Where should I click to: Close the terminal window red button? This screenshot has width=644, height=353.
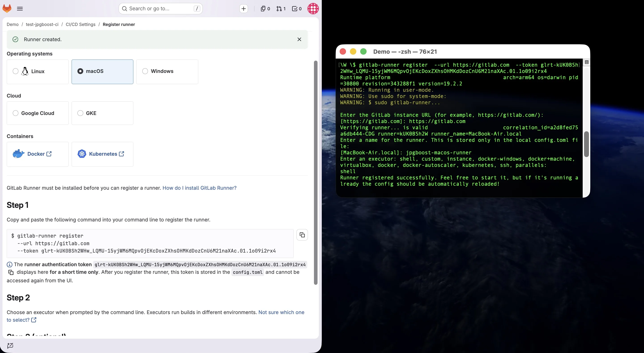tap(343, 51)
